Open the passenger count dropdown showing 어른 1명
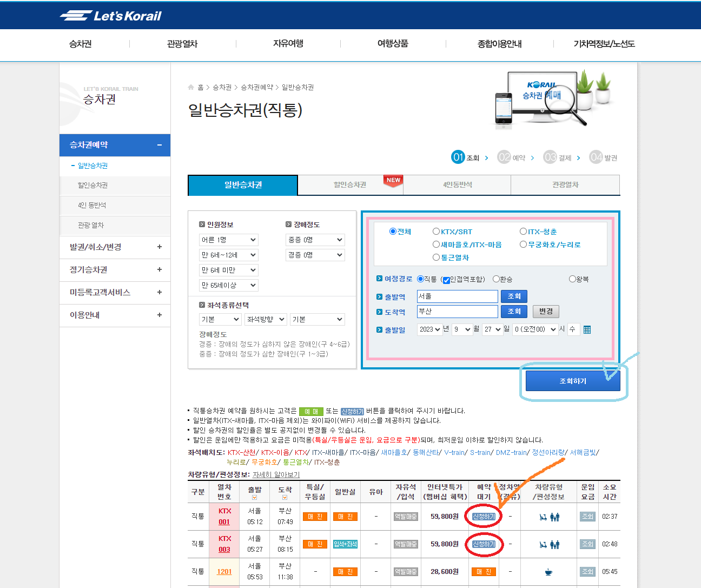 [x=228, y=240]
